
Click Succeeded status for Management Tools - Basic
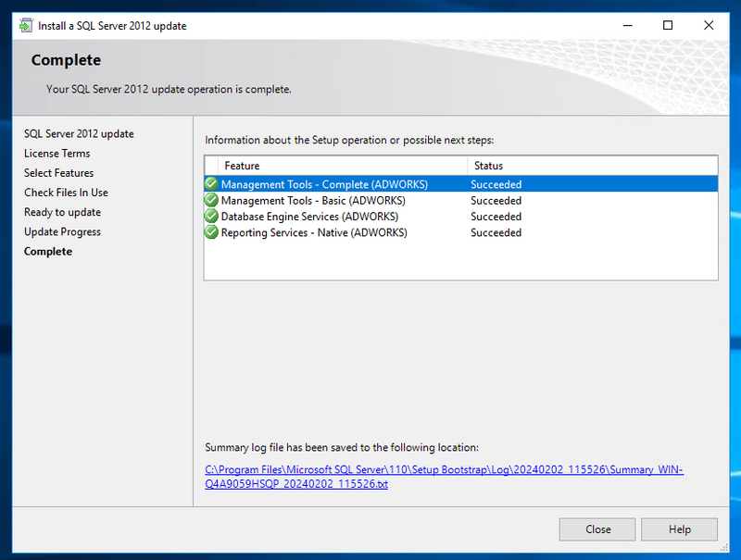pos(496,200)
